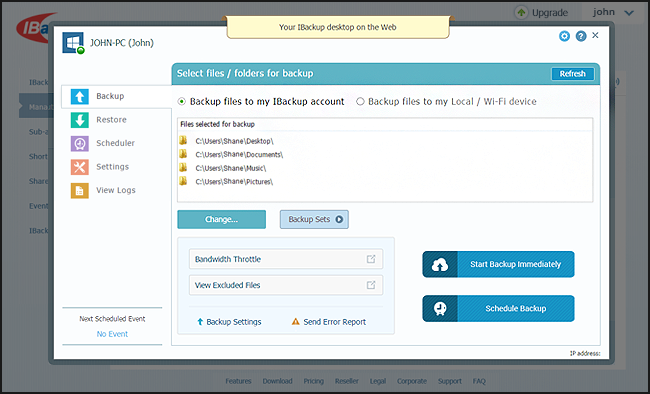
Task: Click the cloud upload icon
Action: click(x=440, y=264)
